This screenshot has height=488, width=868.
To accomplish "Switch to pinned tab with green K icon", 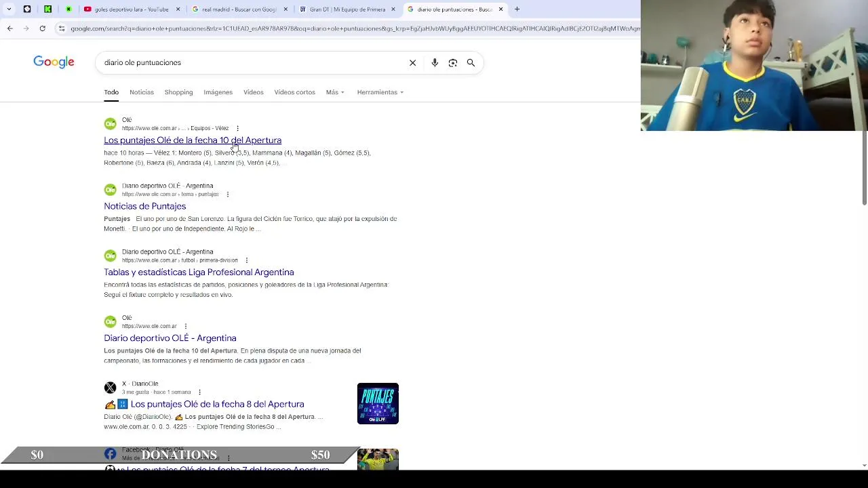I will 48,9.
